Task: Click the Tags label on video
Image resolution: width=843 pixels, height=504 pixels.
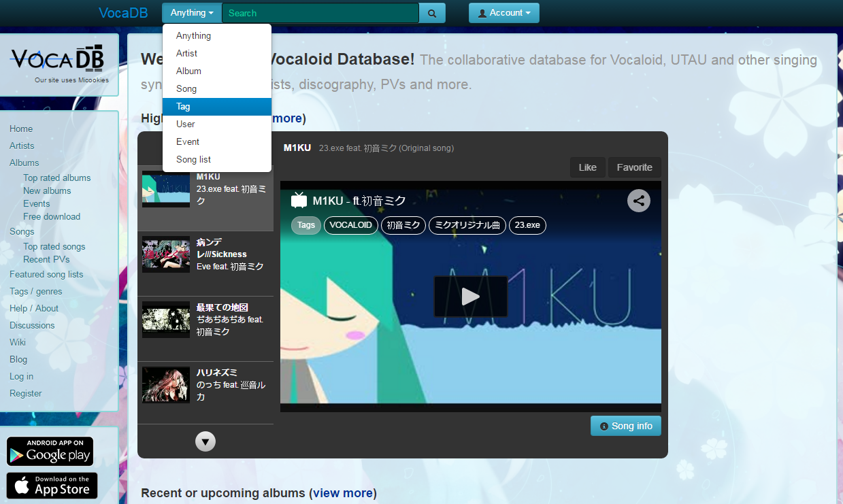Action: [x=306, y=225]
